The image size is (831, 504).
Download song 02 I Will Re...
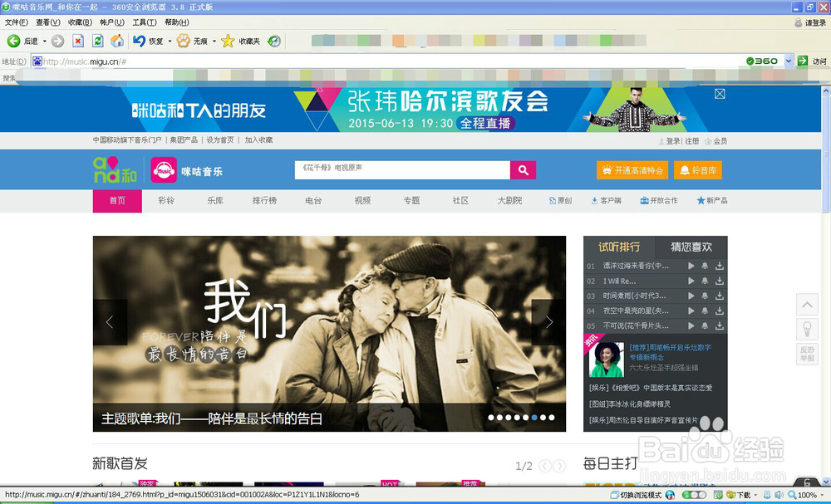pyautogui.click(x=719, y=281)
